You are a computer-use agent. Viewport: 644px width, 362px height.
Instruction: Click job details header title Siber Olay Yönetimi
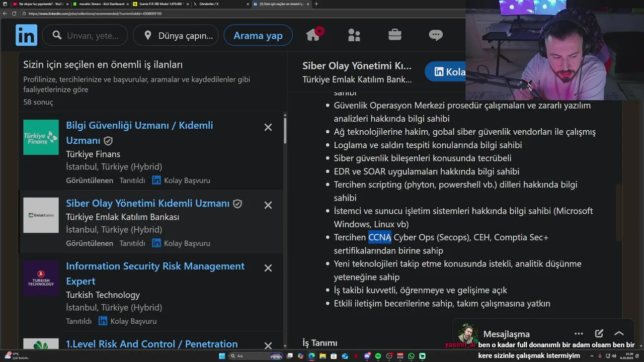[x=357, y=66]
